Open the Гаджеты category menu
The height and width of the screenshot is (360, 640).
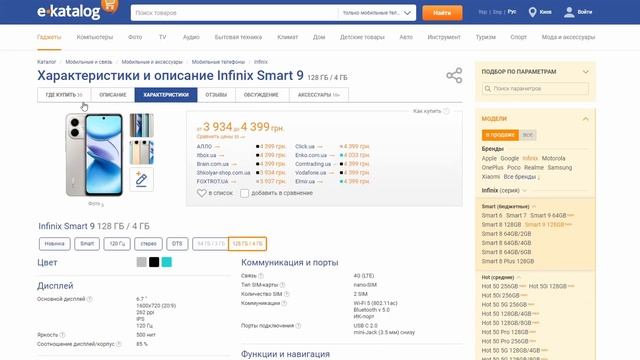(49, 37)
